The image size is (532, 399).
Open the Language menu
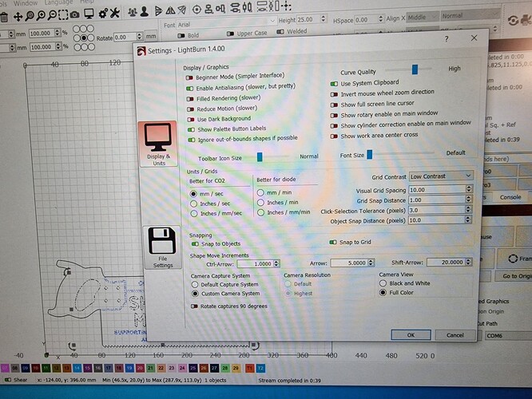(x=58, y=2)
